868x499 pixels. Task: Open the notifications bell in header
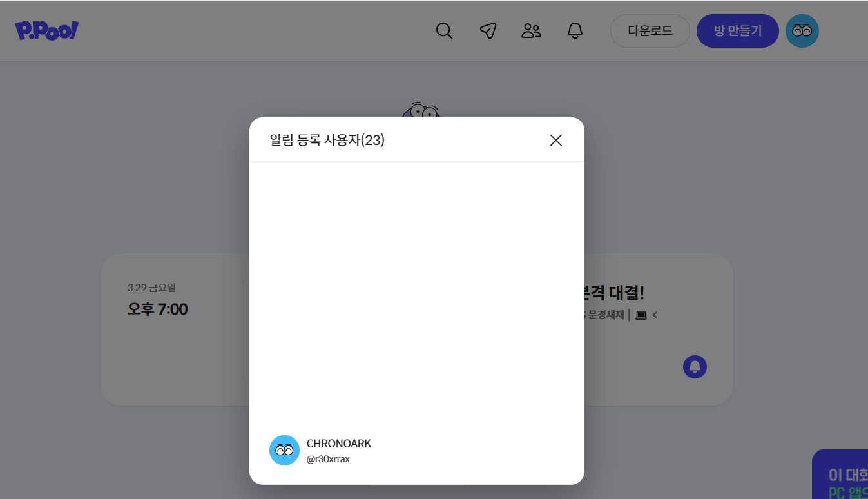tap(575, 31)
